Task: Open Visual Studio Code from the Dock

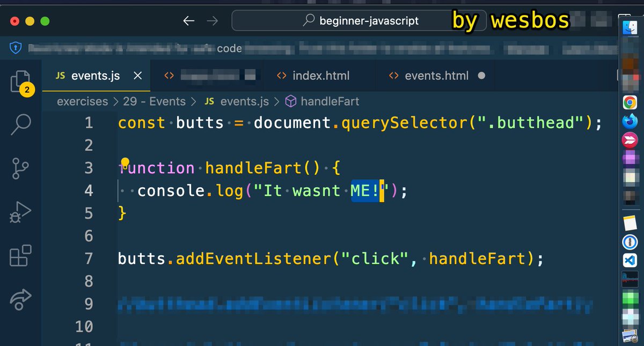Action: pyautogui.click(x=630, y=261)
